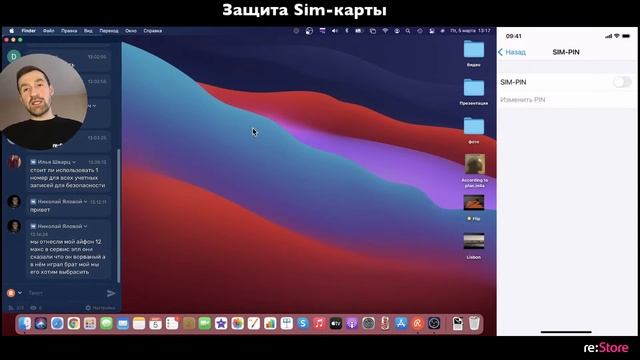
Task: Click the send message arrow in chat
Action: [111, 293]
